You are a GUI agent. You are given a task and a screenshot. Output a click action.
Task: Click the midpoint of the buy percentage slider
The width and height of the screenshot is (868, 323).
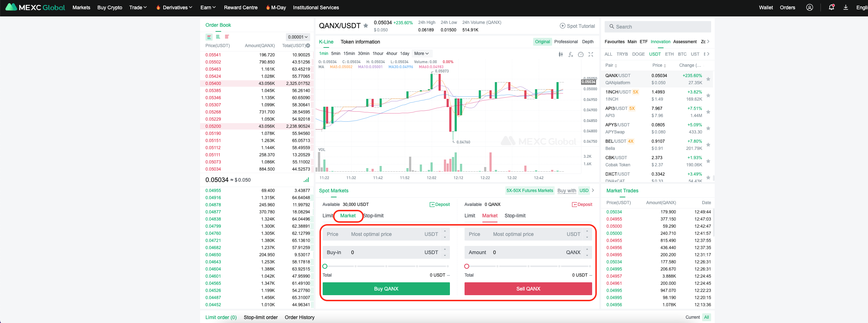coord(386,266)
